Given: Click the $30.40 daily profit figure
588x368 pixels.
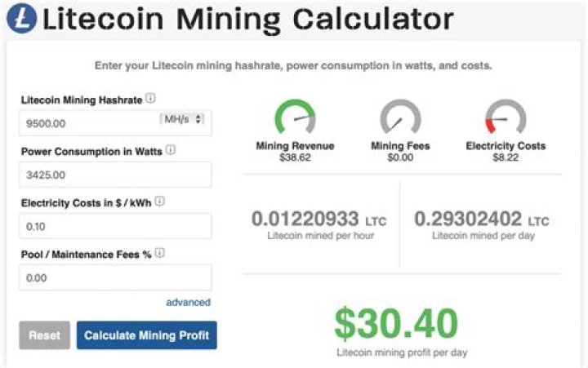Looking at the screenshot, I should tap(395, 323).
